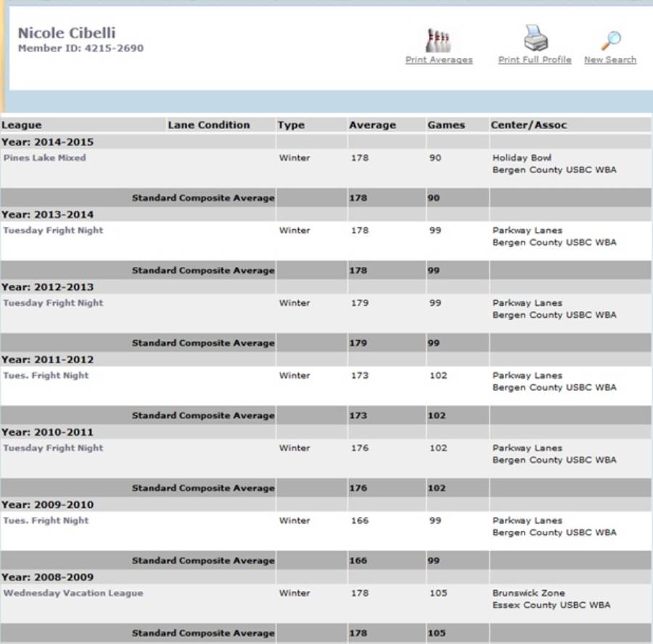Open Tues. Fright Night league for 2011-2012
Screen dimensions: 653x644
coord(46,375)
